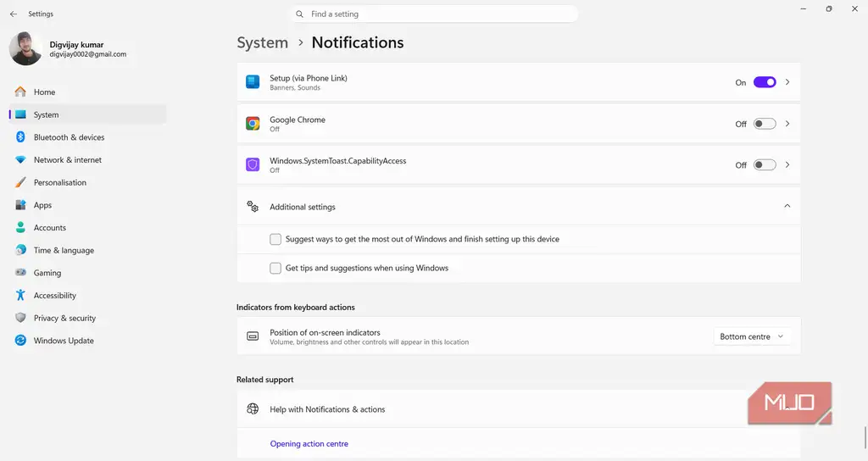The height and width of the screenshot is (461, 868).
Task: Open Accounts settings page
Action: click(88, 227)
